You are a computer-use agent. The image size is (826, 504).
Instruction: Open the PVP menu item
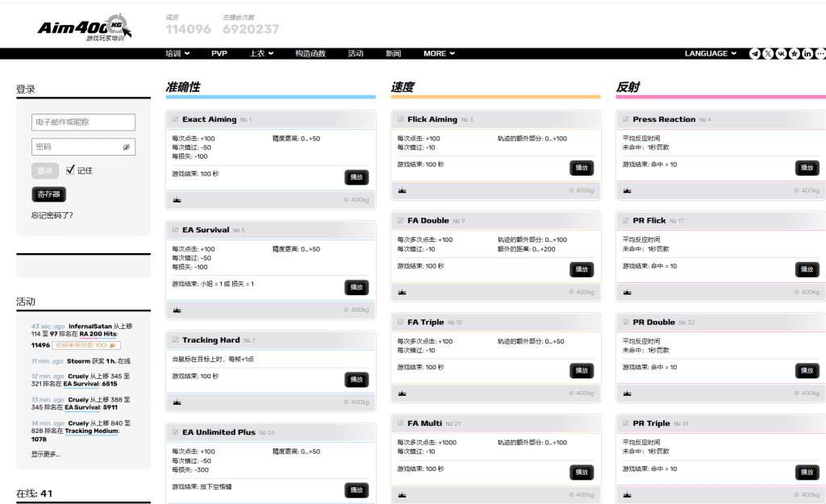click(x=219, y=53)
